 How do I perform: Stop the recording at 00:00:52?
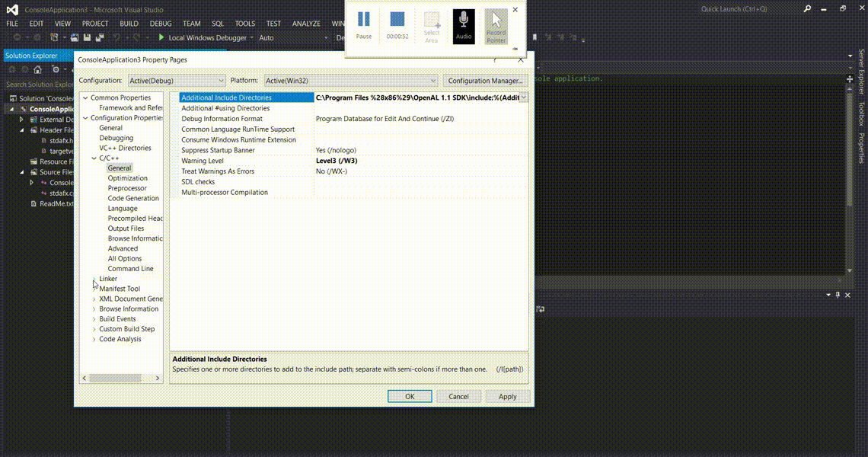point(397,25)
